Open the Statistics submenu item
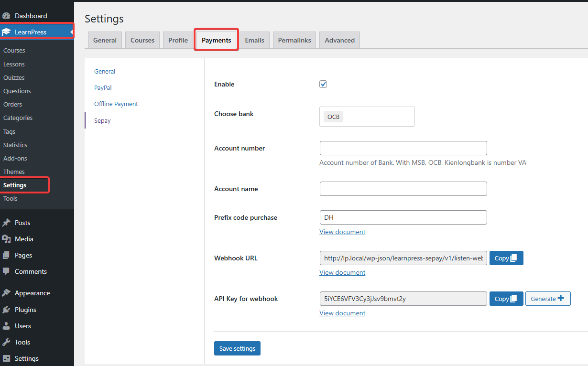The image size is (588, 366). click(15, 145)
